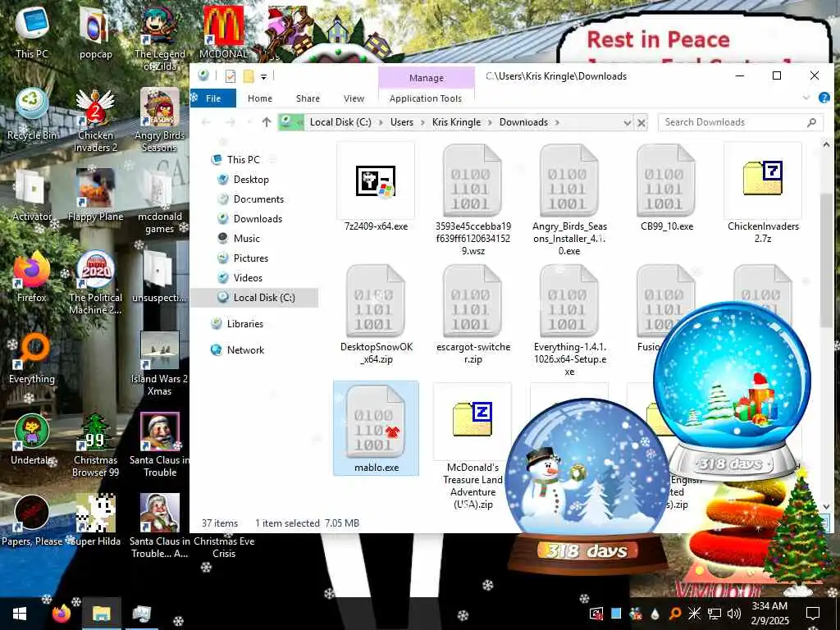
Task: Switch to the View ribbon tab
Action: point(354,98)
